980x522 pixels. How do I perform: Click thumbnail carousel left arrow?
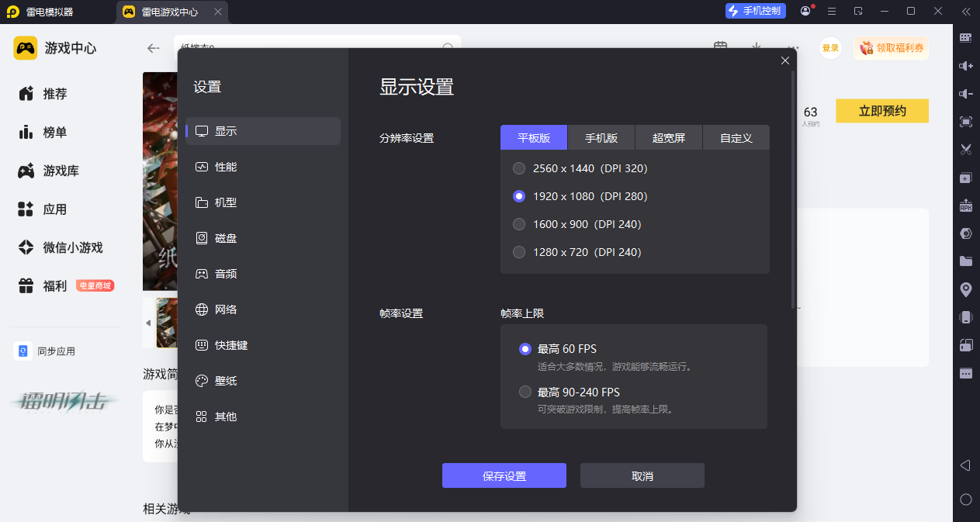[x=148, y=323]
